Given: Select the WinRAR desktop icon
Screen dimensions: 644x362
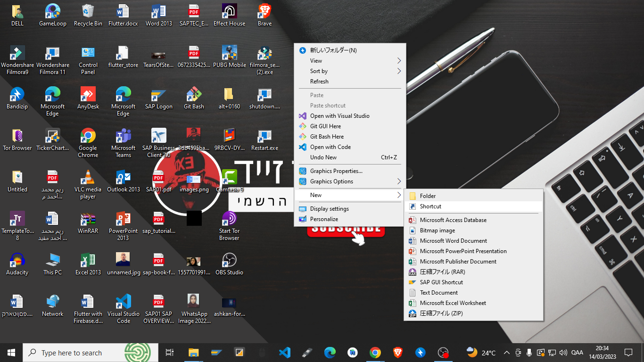Looking at the screenshot, I should point(88,222).
